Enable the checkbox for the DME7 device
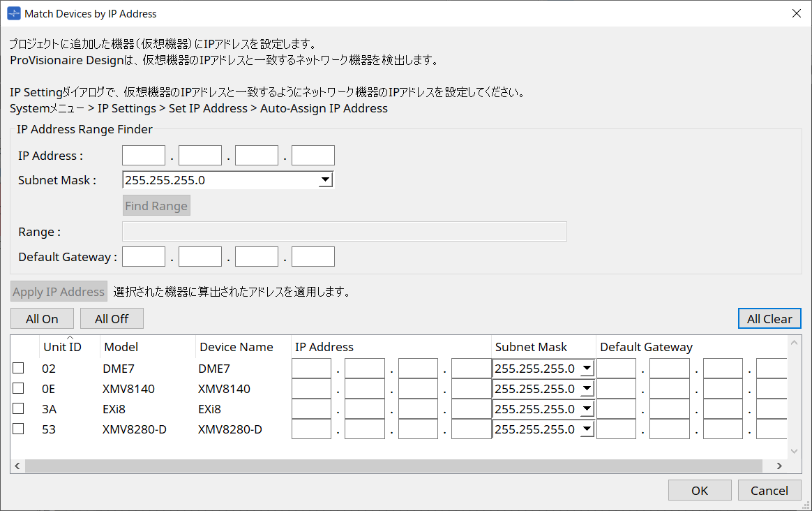Screen dimensions: 812x511 tap(17, 367)
